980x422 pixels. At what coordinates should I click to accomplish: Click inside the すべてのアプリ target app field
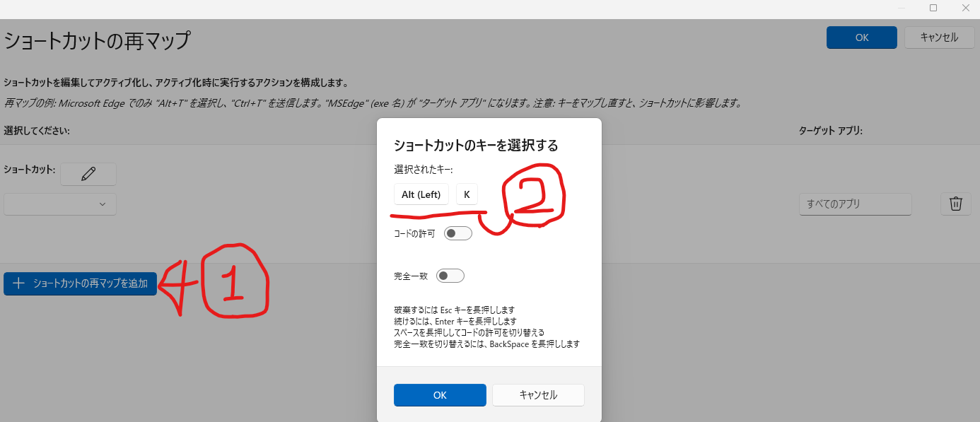pos(855,204)
